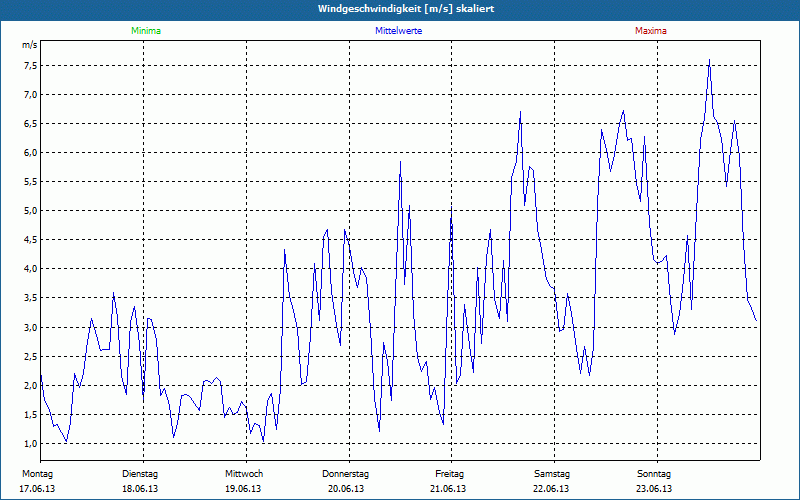Click the date 21.06.13

click(x=448, y=489)
